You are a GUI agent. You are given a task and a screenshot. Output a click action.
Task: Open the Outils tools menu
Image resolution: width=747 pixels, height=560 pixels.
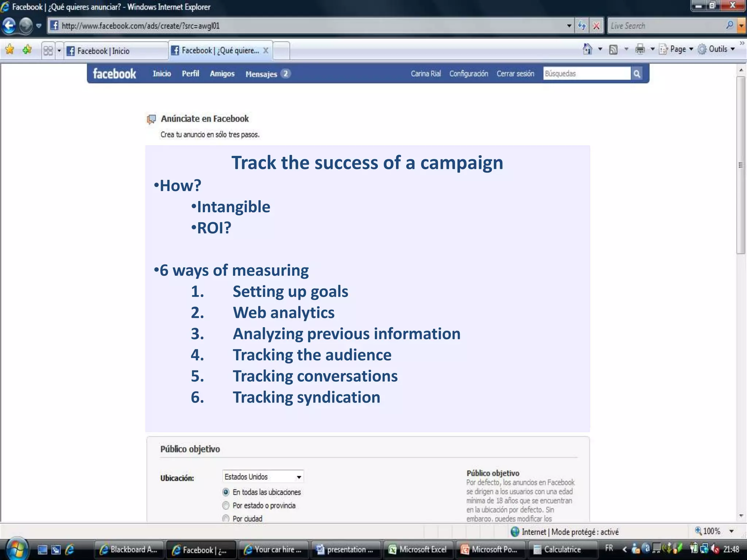716,49
